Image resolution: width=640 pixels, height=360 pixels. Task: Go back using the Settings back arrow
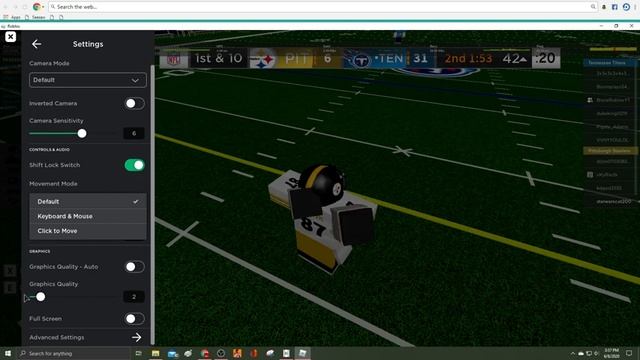[36, 44]
